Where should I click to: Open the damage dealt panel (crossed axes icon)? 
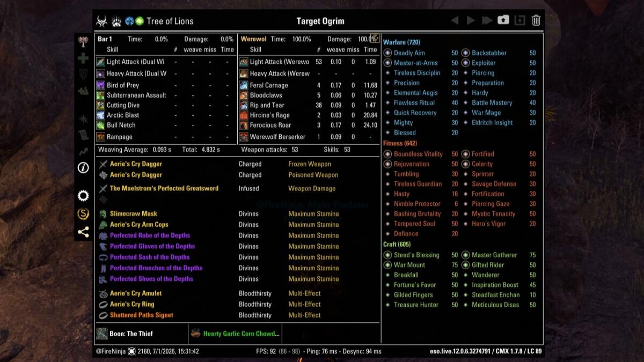(x=83, y=41)
